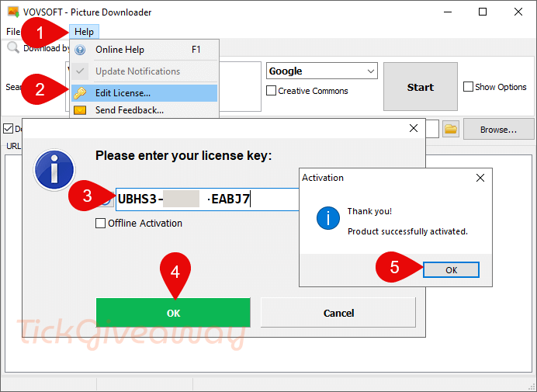Click the key icon beside Edit License
Screen dimensions: 537x392
click(x=80, y=93)
